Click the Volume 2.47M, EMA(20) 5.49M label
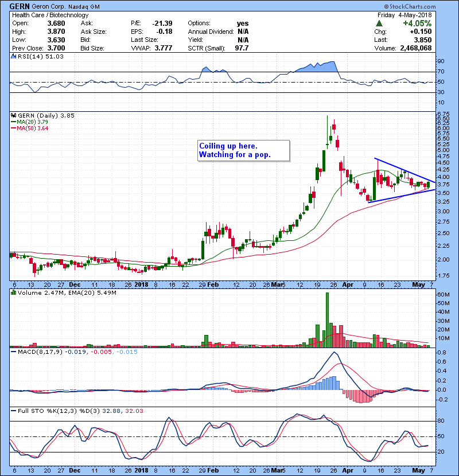The width and height of the screenshot is (459, 476). tap(67, 293)
